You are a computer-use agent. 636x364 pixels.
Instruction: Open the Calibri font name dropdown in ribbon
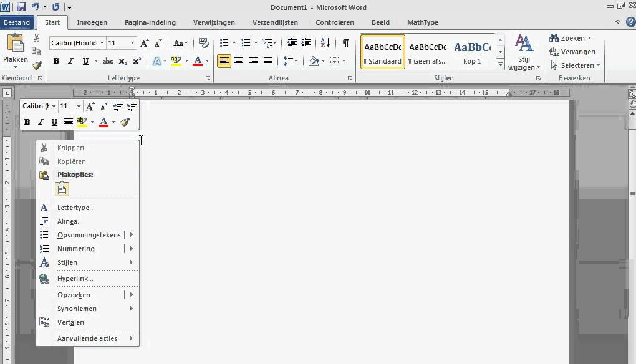click(x=102, y=43)
